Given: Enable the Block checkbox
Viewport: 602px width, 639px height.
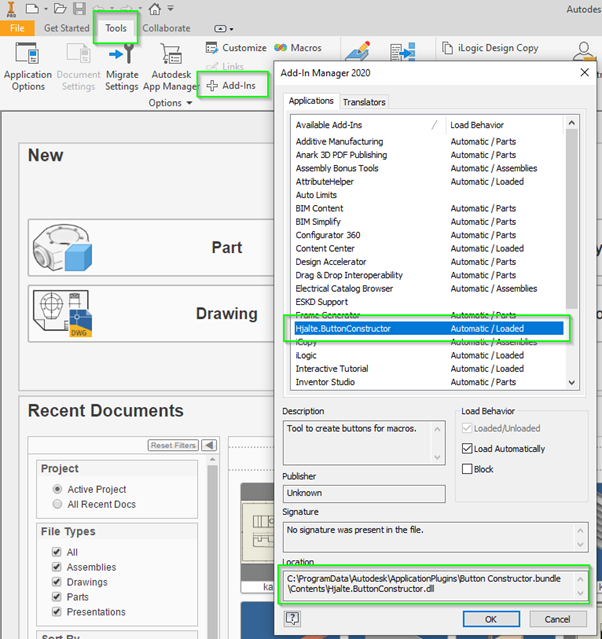Looking at the screenshot, I should pos(467,468).
